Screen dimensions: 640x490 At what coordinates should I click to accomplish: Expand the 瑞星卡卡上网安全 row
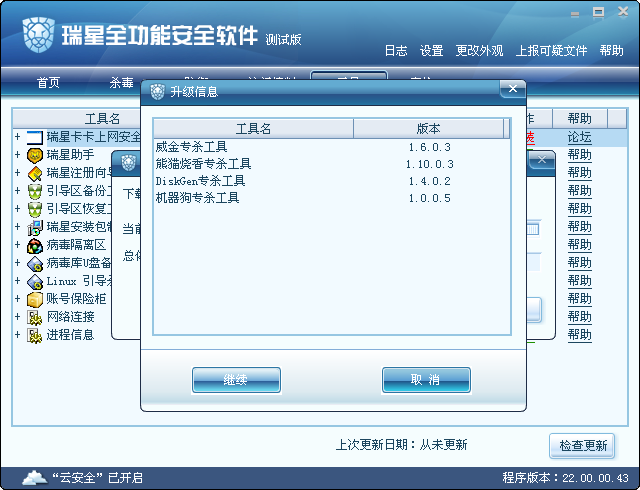(18, 136)
